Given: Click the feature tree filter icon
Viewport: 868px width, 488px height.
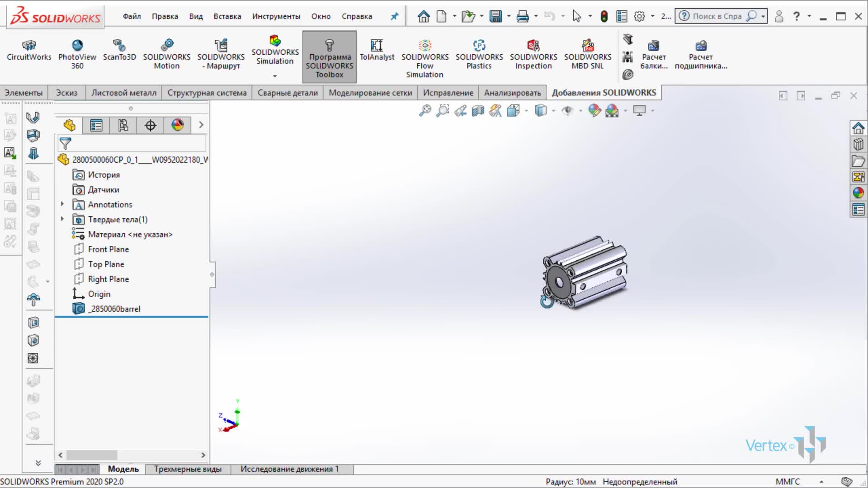Looking at the screenshot, I should (x=65, y=144).
